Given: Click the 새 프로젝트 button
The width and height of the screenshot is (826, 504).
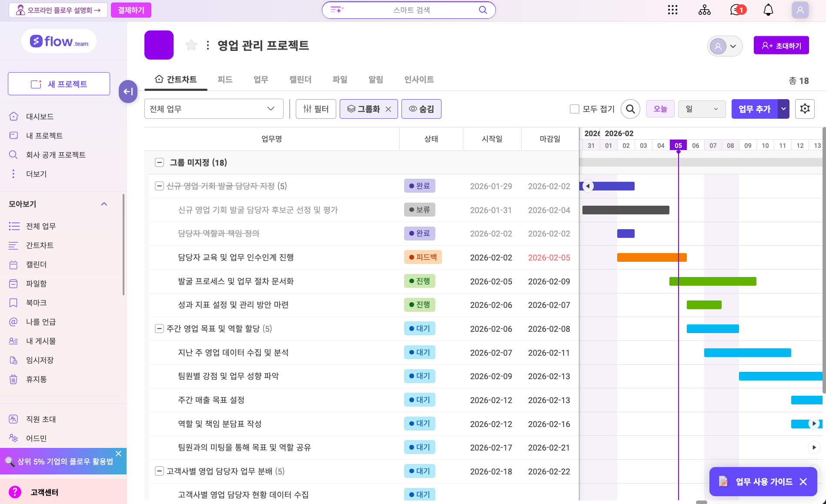Looking at the screenshot, I should (x=59, y=84).
